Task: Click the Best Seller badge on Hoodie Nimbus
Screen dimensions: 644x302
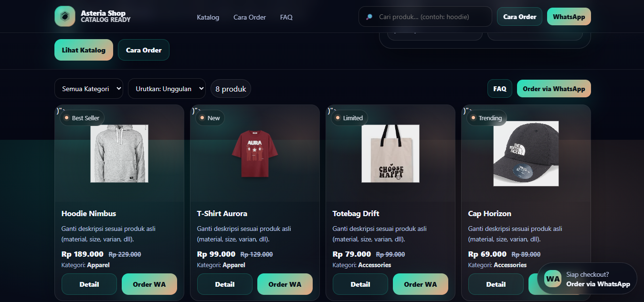Action: [x=82, y=117]
